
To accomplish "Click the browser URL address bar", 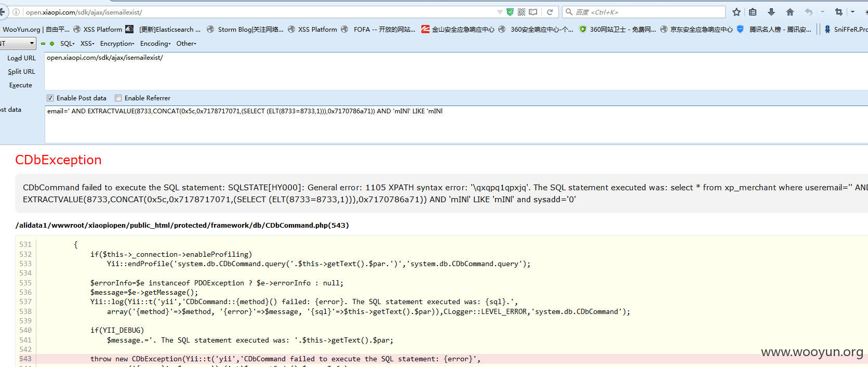I will pyautogui.click(x=260, y=12).
